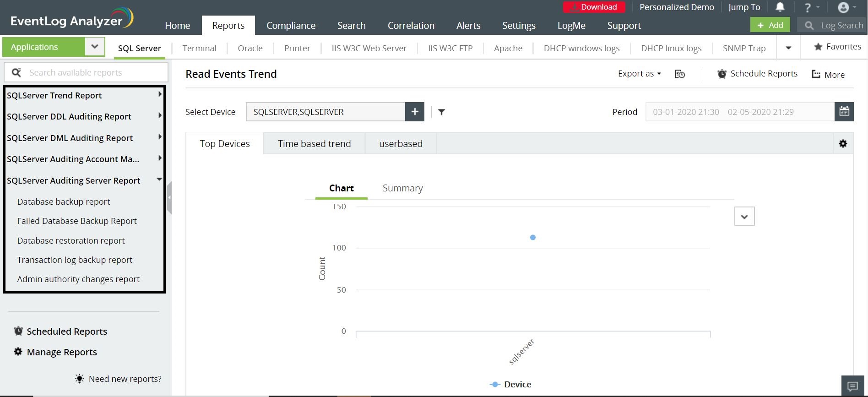
Task: Click the Log Search magnifier icon
Action: pyautogui.click(x=809, y=26)
